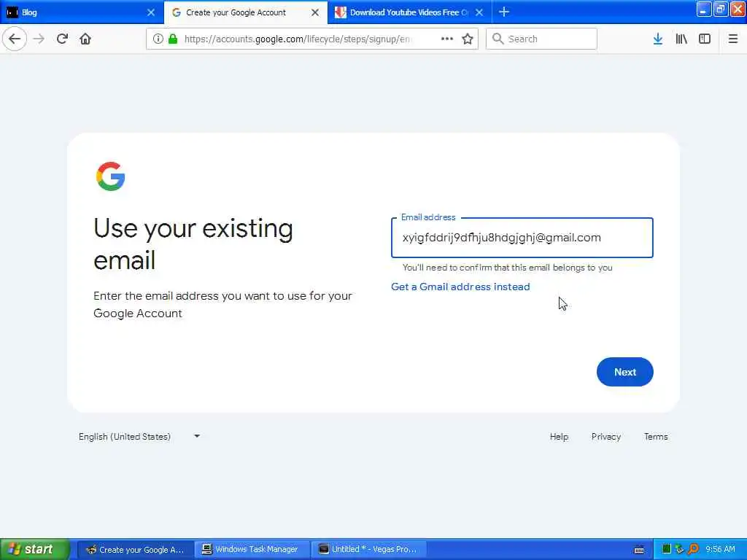Open the Windows start menu
The image size is (747, 560).
tap(34, 549)
